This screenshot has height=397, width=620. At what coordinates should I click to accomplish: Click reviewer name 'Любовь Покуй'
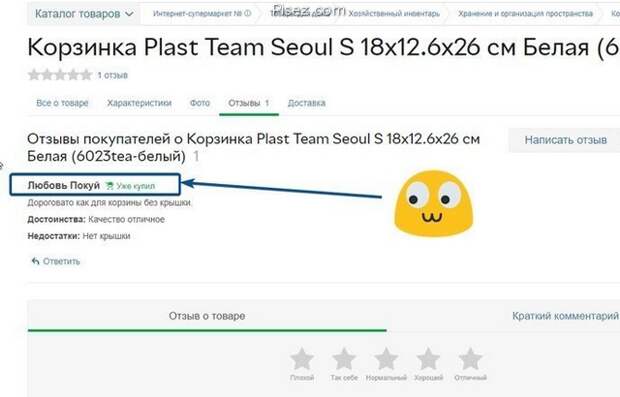(64, 185)
